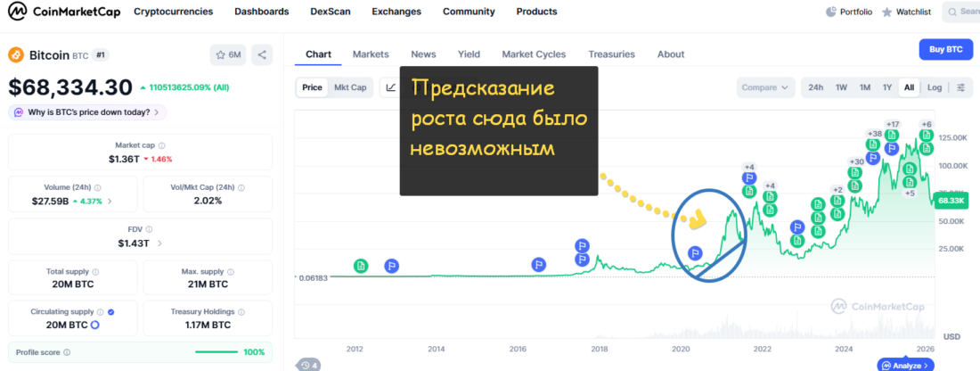Screen dimensions: 980x371
Task: Open the Exchanges menu
Action: 396,12
